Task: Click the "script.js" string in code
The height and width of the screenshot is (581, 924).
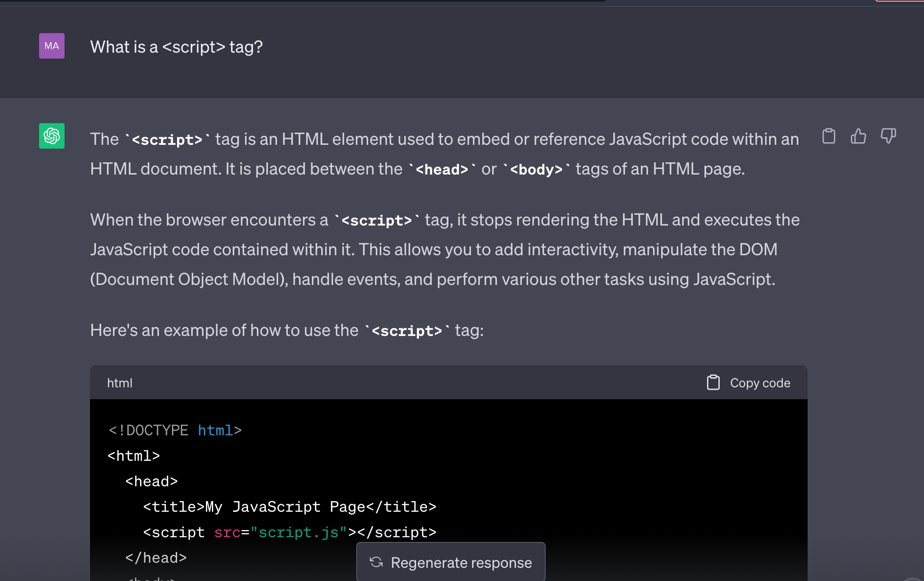Action: tap(299, 532)
